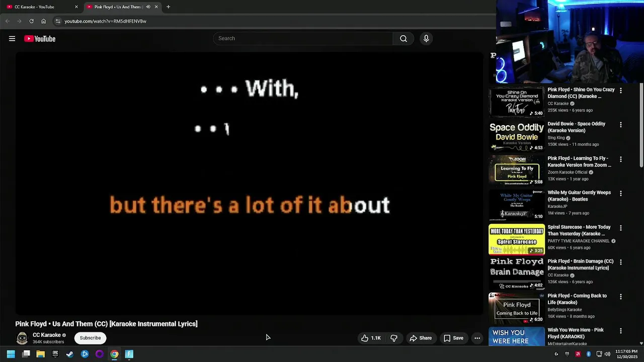The width and height of the screenshot is (644, 362).
Task: Open the Windows Start menu
Action: pos(11,354)
